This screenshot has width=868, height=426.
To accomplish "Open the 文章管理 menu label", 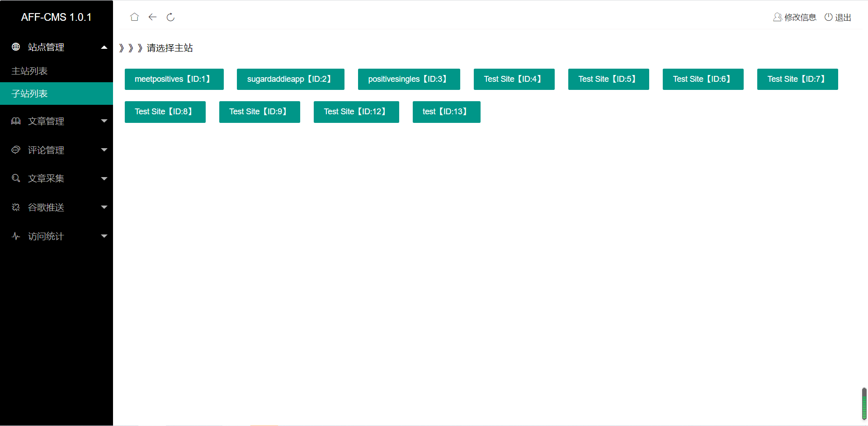I will [x=46, y=121].
